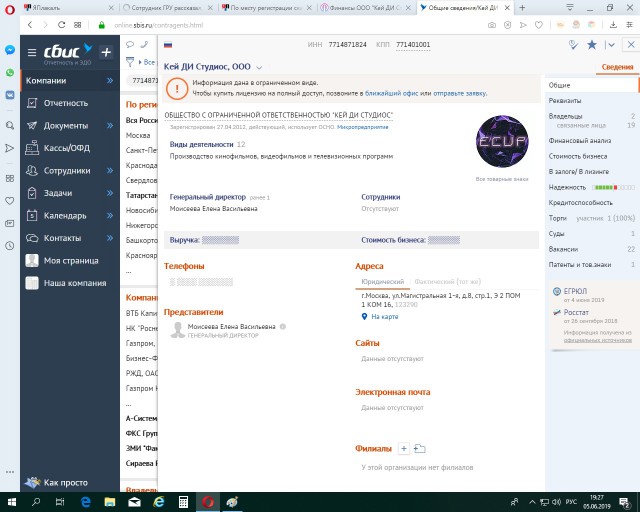
Task: Click the snapshot camera icon in address bar
Action: (492, 25)
